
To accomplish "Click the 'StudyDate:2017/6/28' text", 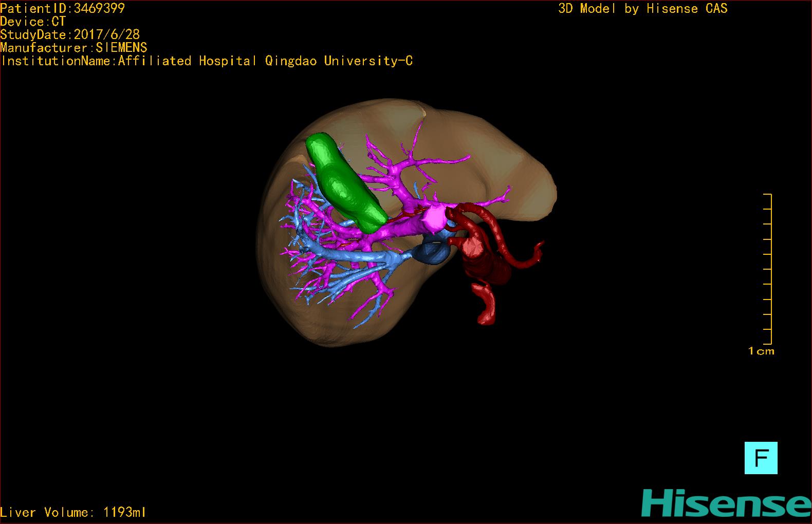I will (70, 34).
